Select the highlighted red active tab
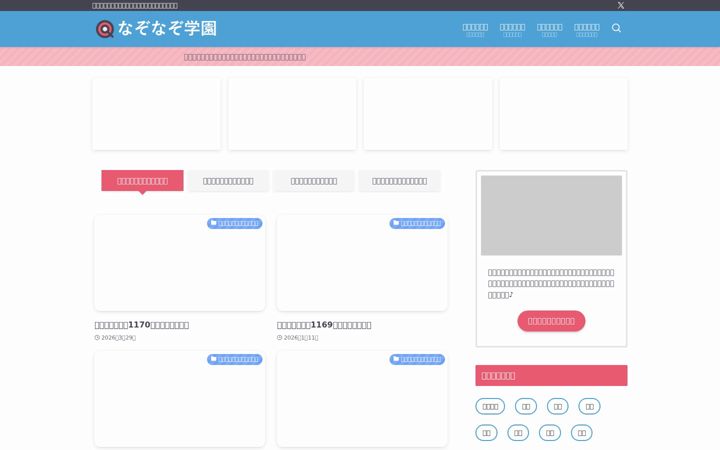Viewport: 720px width, 450px height. pos(142,181)
